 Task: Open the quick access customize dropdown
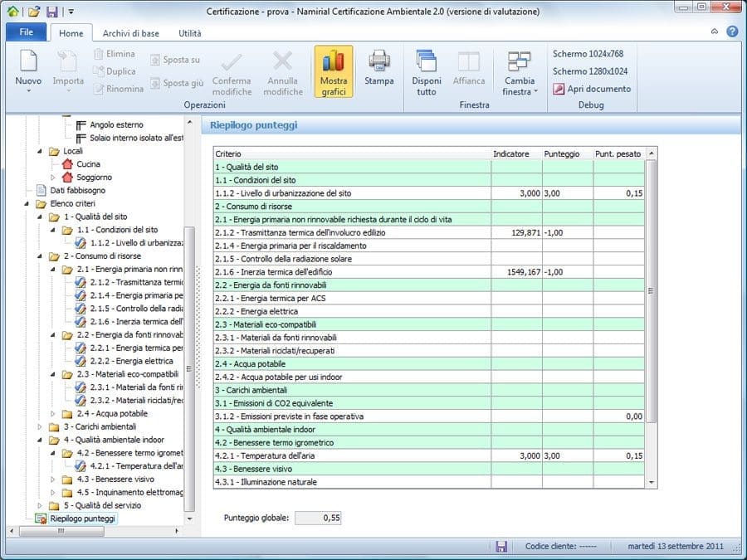tap(71, 12)
